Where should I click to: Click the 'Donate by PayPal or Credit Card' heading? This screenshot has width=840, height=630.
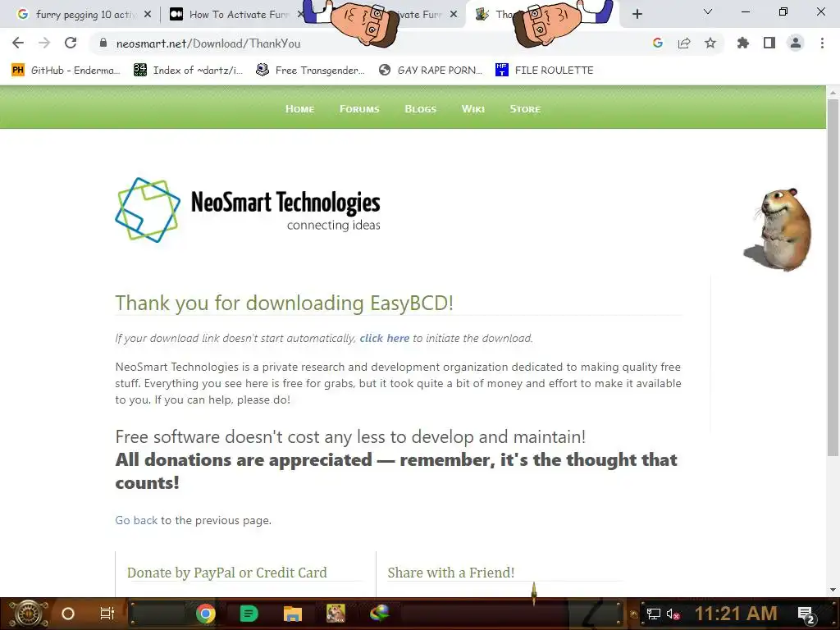pos(226,573)
